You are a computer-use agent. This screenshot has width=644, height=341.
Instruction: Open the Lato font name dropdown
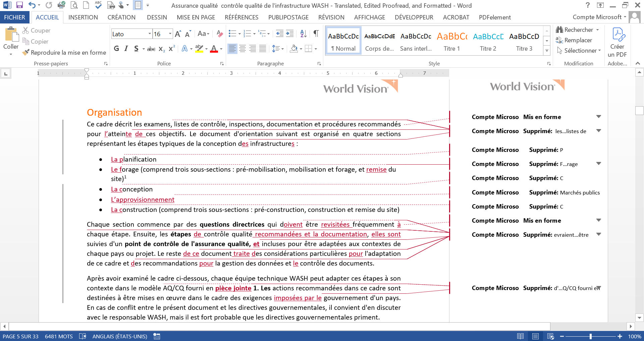tap(150, 34)
